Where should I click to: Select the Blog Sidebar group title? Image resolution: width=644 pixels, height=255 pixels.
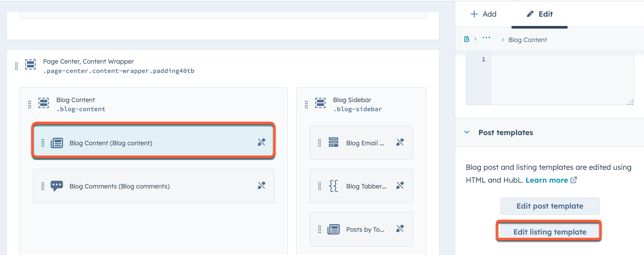click(x=352, y=100)
